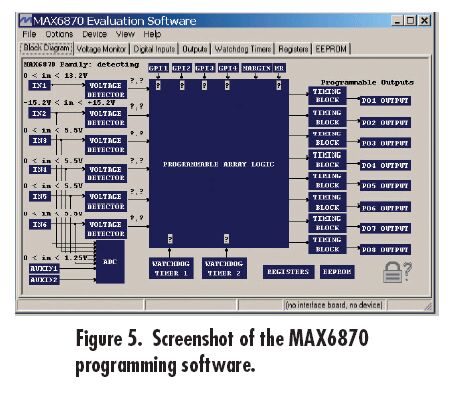The width and height of the screenshot is (454, 403).
Task: Switch to the Watchdog Timers tab
Action: point(243,49)
